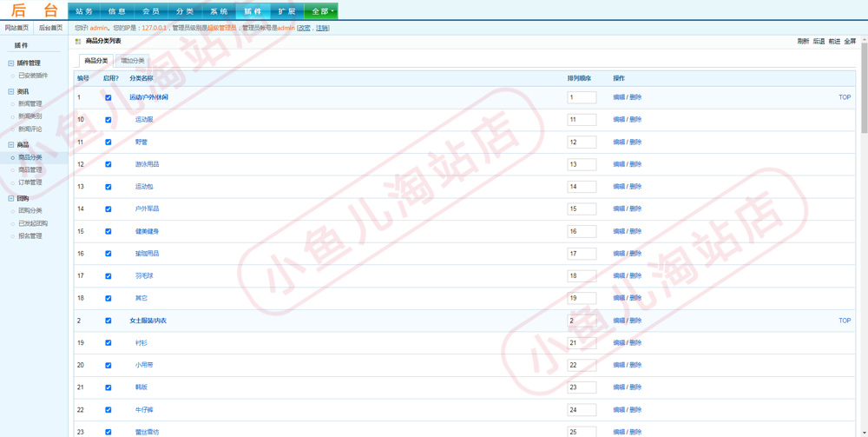Open 订单管理 in sidebar
The height and width of the screenshot is (437, 868).
tap(30, 182)
